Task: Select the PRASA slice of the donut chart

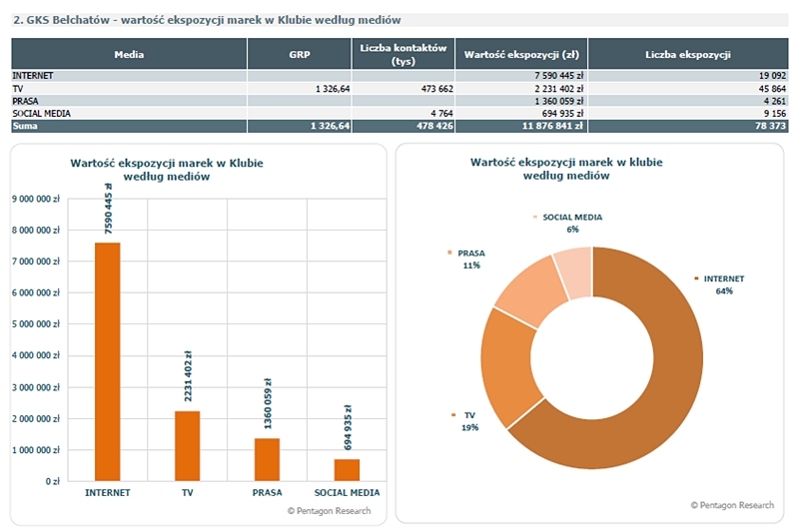Action: (532, 290)
